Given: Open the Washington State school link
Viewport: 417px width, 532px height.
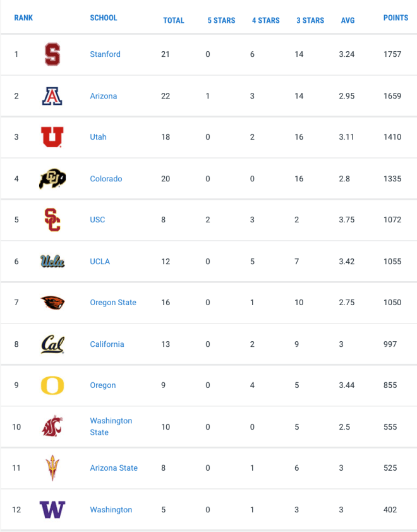Looking at the screenshot, I should pos(111,426).
